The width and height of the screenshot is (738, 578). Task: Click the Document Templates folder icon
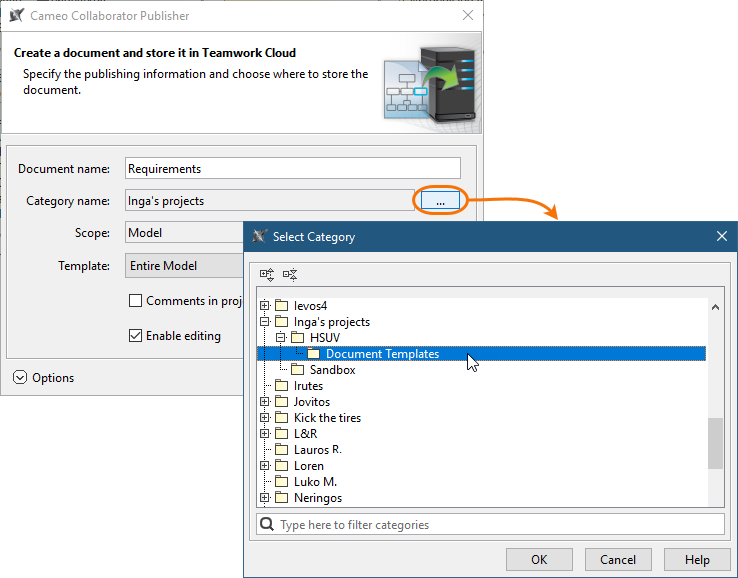(x=313, y=353)
